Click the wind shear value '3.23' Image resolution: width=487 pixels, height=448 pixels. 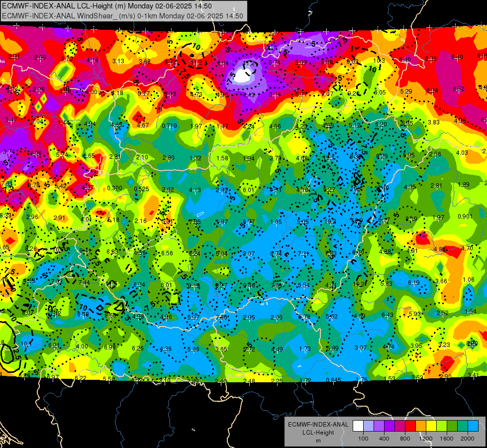pyautogui.click(x=444, y=345)
